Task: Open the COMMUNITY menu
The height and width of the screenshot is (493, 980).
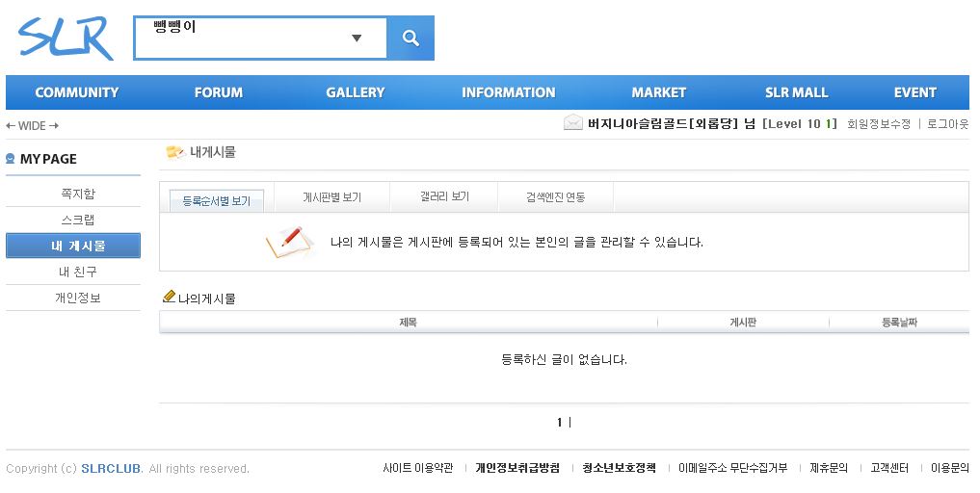Action: [77, 92]
